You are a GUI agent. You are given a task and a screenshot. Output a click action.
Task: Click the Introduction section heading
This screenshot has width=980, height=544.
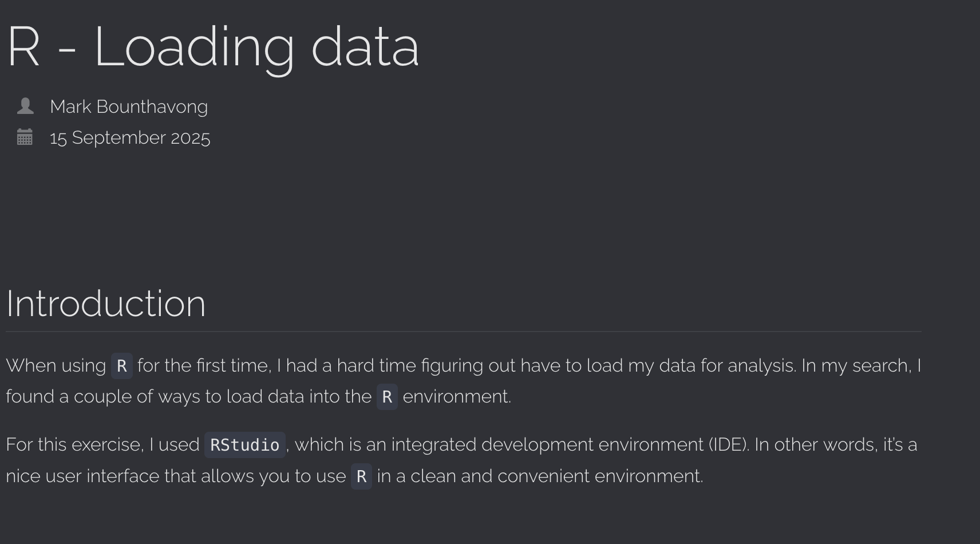coord(106,303)
